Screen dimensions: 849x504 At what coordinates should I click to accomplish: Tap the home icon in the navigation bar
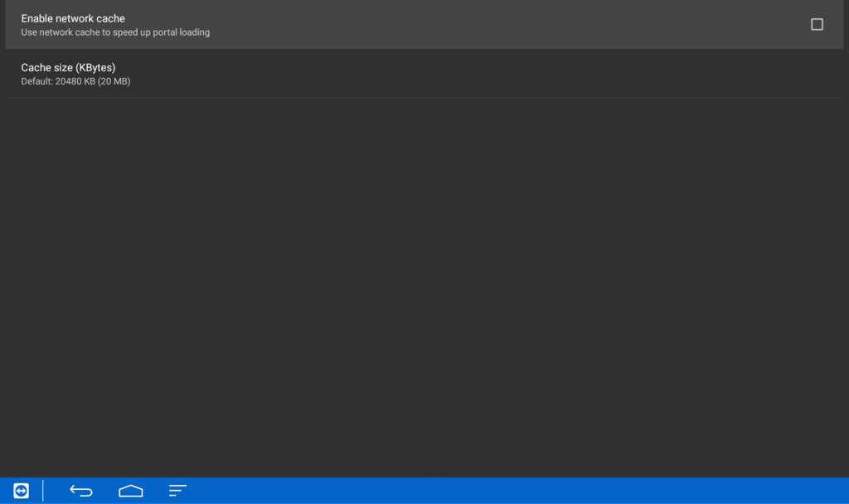[x=129, y=490]
